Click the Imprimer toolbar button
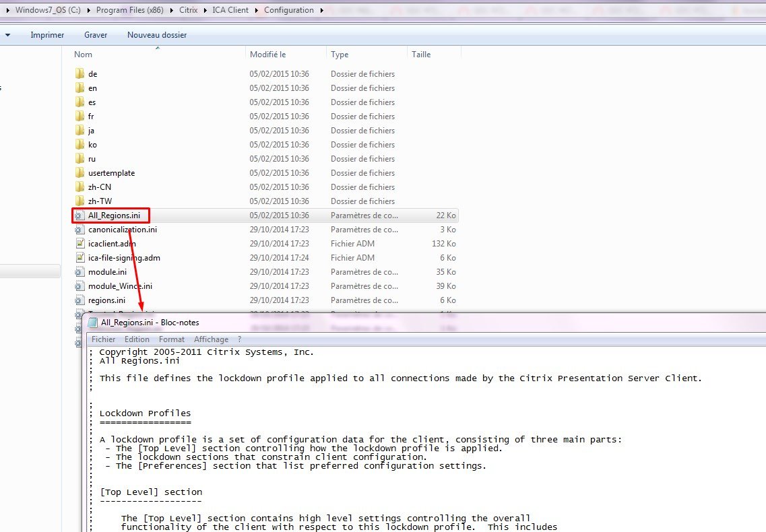766x532 pixels. coord(47,35)
